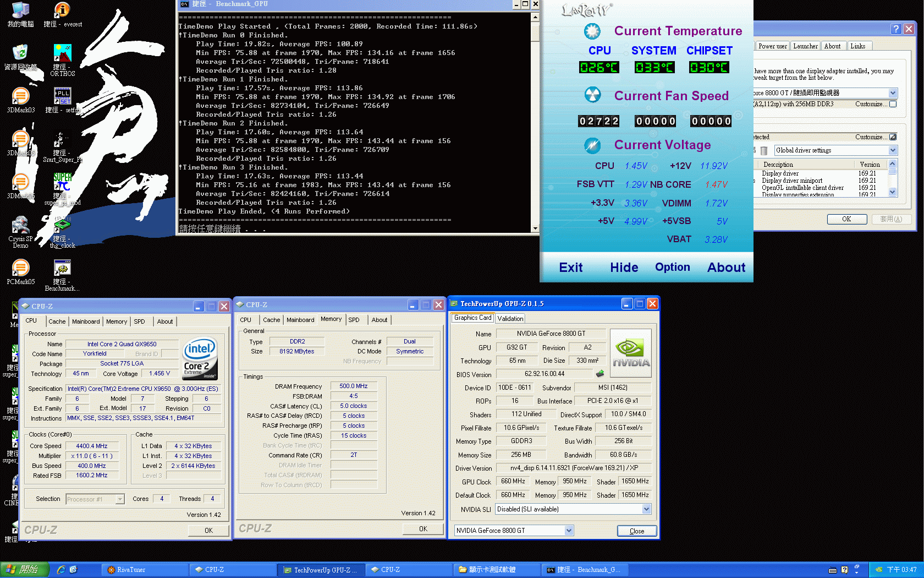Click Core Speed value 4400.4 MHz
This screenshot has width=924, height=578.
pos(92,446)
